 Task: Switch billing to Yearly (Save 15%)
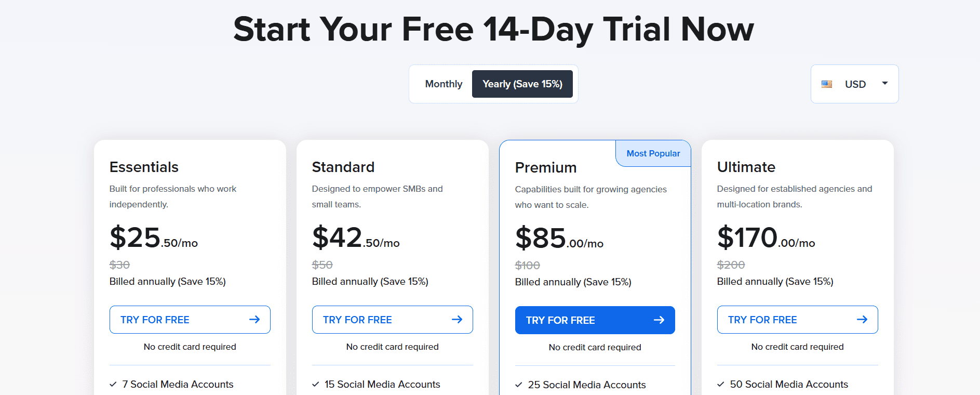pyautogui.click(x=522, y=84)
